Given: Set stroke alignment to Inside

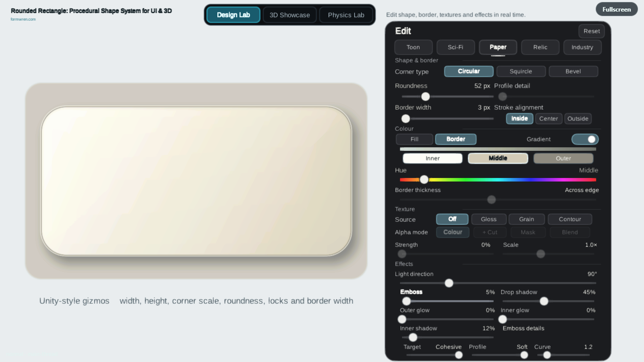Looking at the screenshot, I should click(520, 119).
